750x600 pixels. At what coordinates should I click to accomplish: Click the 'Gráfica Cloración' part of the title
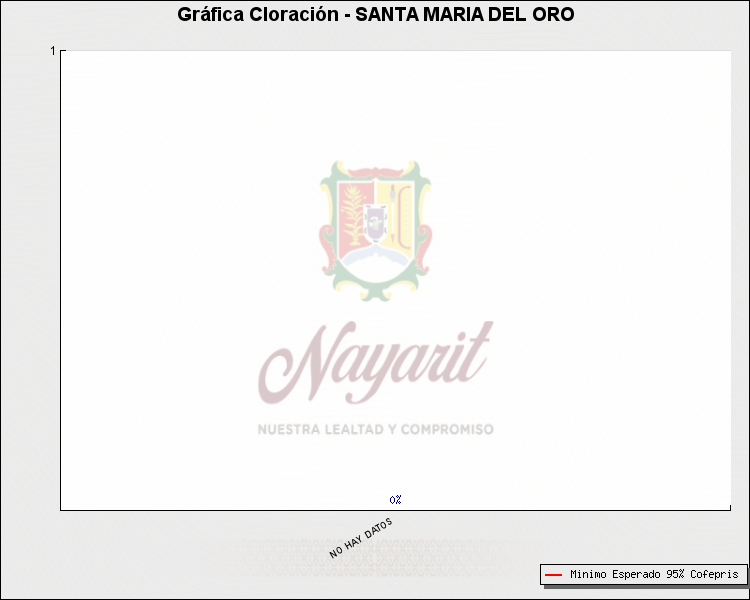tap(257, 15)
